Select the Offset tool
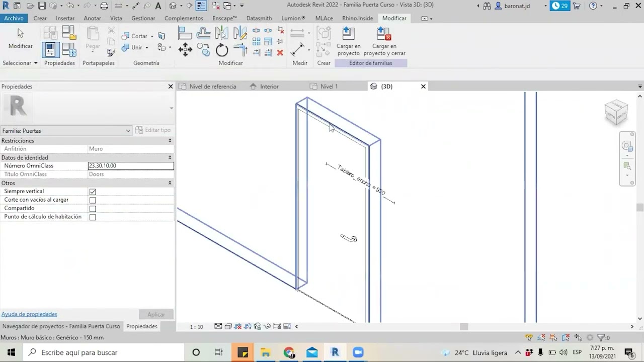The width and height of the screenshot is (644, 362). click(x=203, y=33)
